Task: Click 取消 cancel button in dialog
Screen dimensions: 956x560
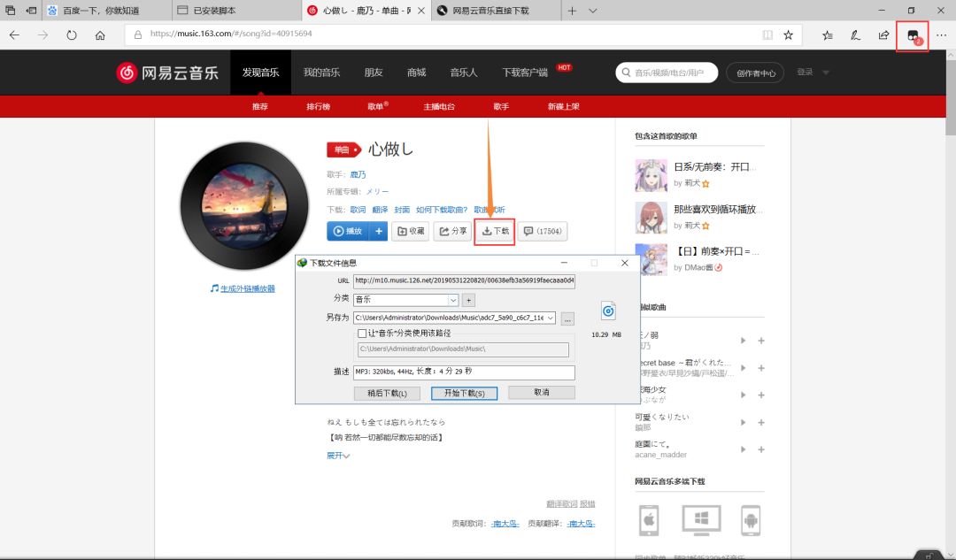Action: click(542, 393)
